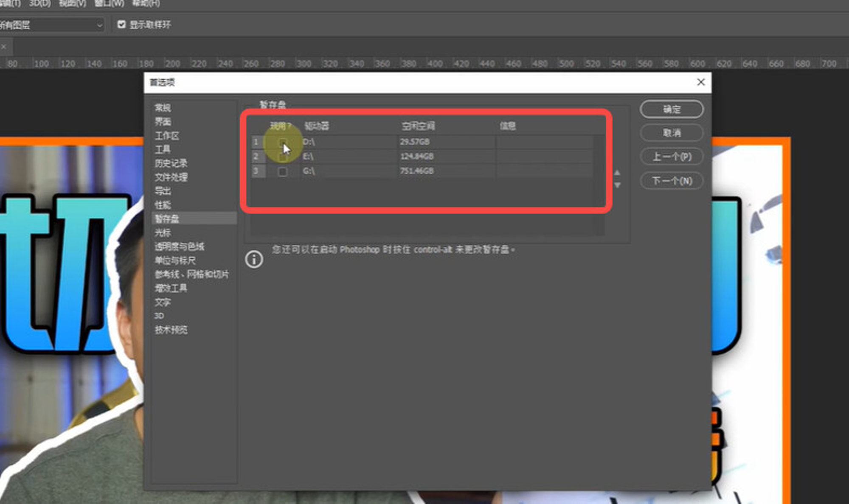Screen dimensions: 849x504
Task: Click the 信息 column header
Action: pos(507,126)
